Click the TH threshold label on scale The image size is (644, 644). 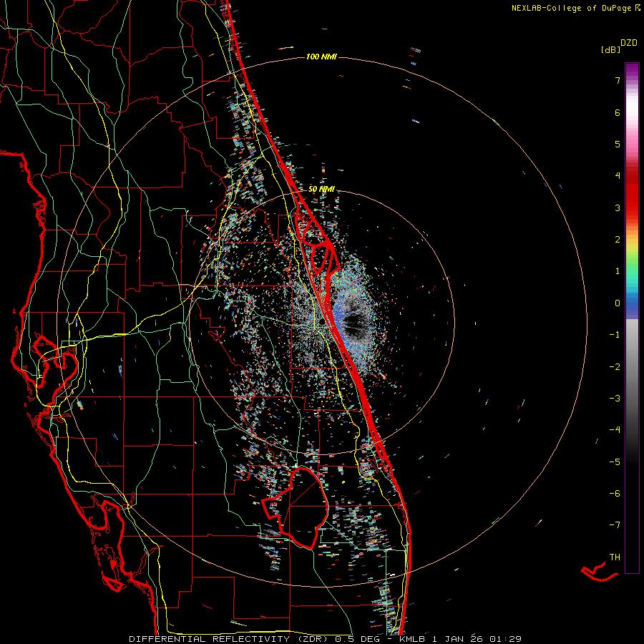tap(615, 557)
